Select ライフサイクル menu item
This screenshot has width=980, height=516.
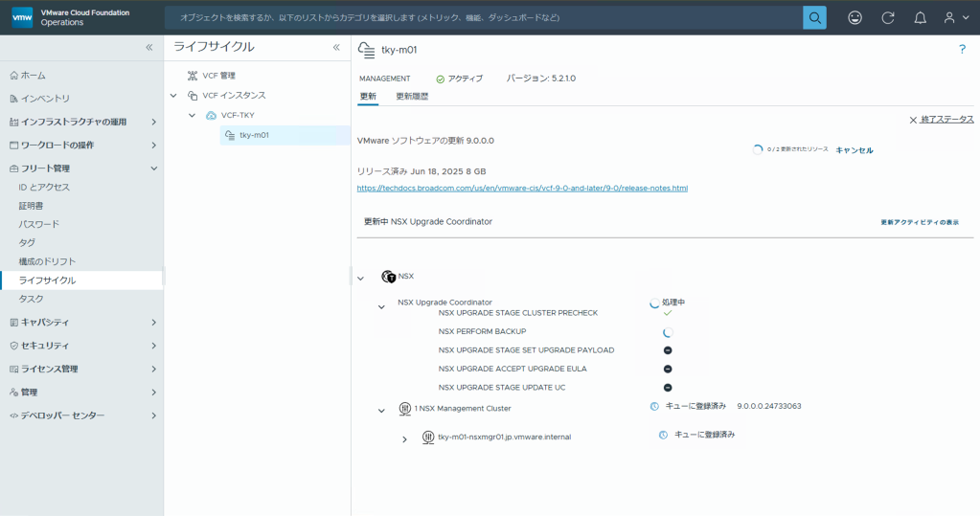click(x=81, y=280)
